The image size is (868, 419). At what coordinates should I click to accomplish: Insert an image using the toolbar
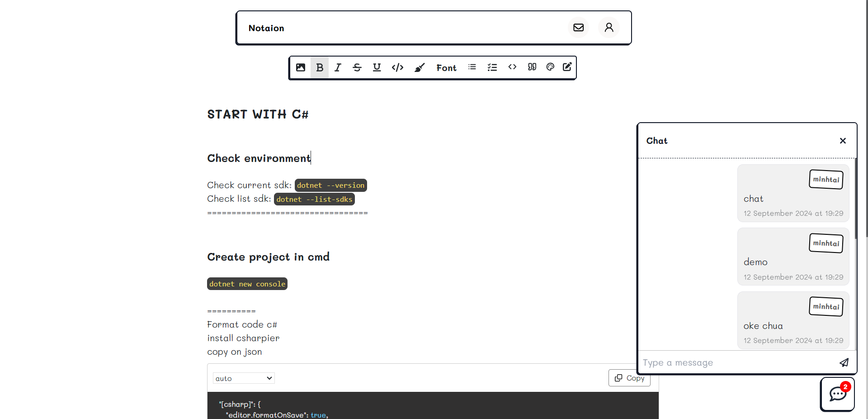(301, 67)
